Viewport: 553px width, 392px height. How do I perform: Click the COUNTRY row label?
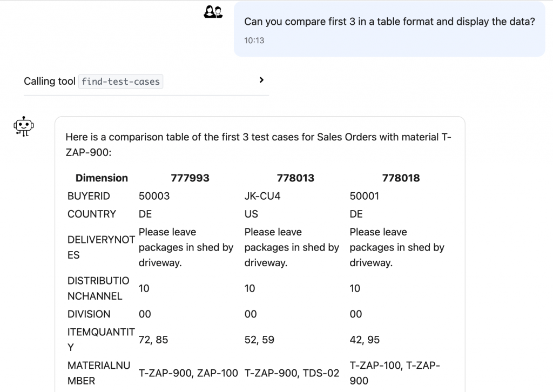click(92, 214)
